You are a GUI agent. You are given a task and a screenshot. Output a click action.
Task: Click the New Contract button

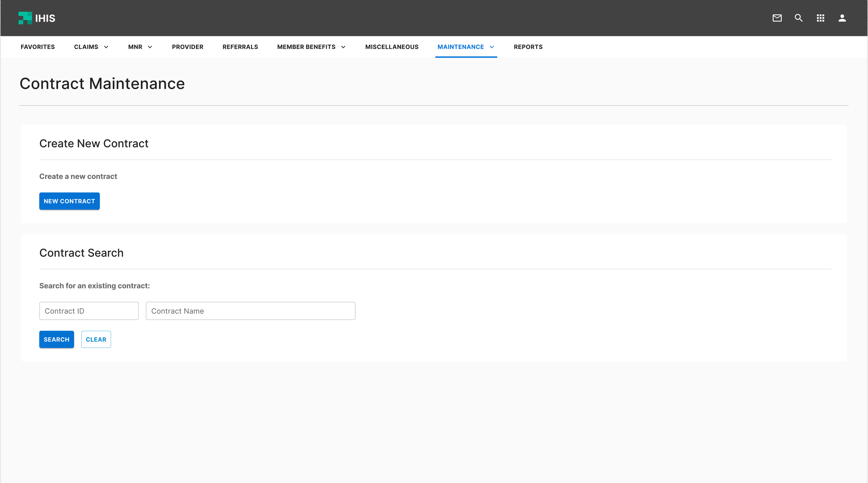69,201
